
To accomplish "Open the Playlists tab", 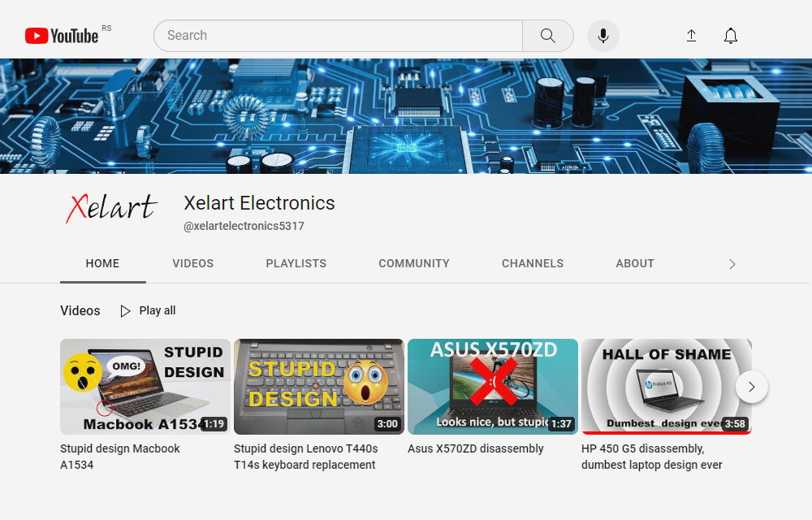I will pos(296,263).
